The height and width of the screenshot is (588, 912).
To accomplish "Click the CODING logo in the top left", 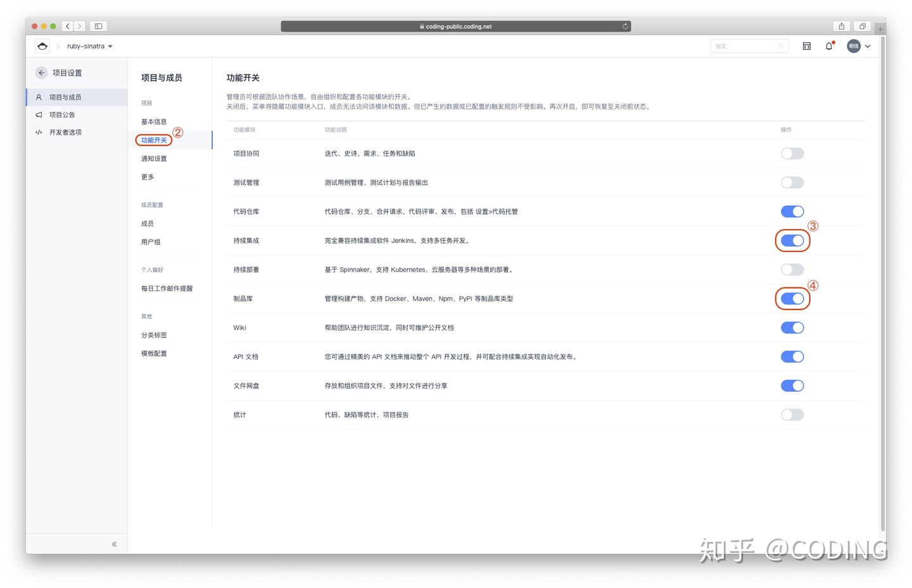I will click(x=42, y=46).
